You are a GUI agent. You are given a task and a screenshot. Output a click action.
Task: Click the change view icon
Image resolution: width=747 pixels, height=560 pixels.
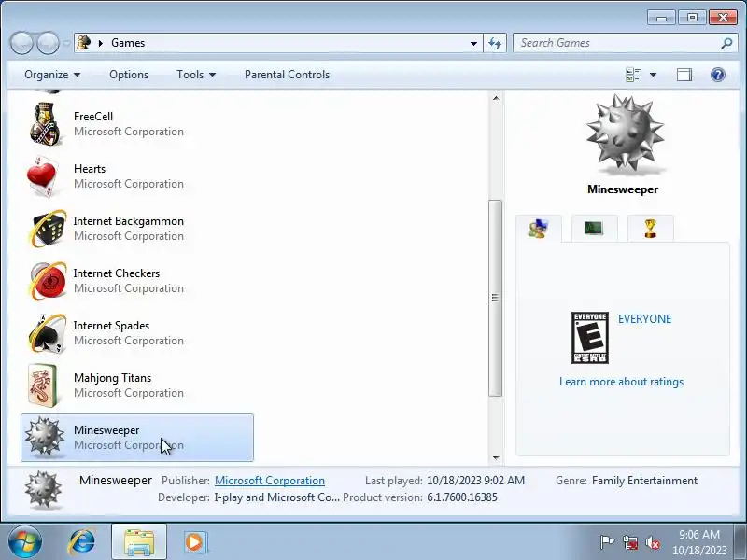(633, 75)
